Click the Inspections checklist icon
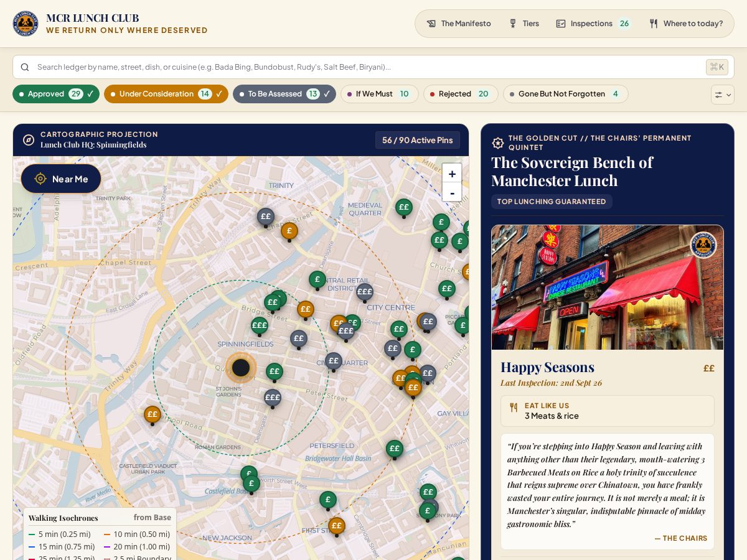Viewport: 747px width, 560px height. [561, 24]
